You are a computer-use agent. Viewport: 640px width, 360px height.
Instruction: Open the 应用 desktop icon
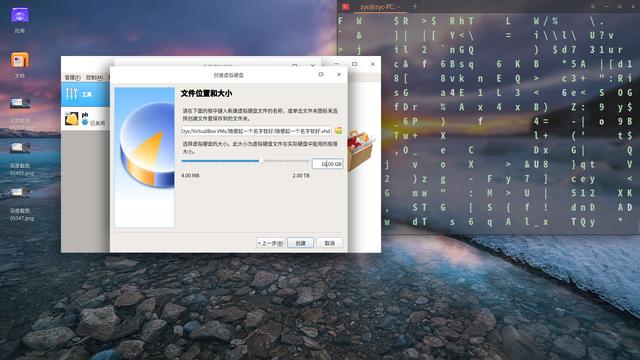tap(20, 20)
